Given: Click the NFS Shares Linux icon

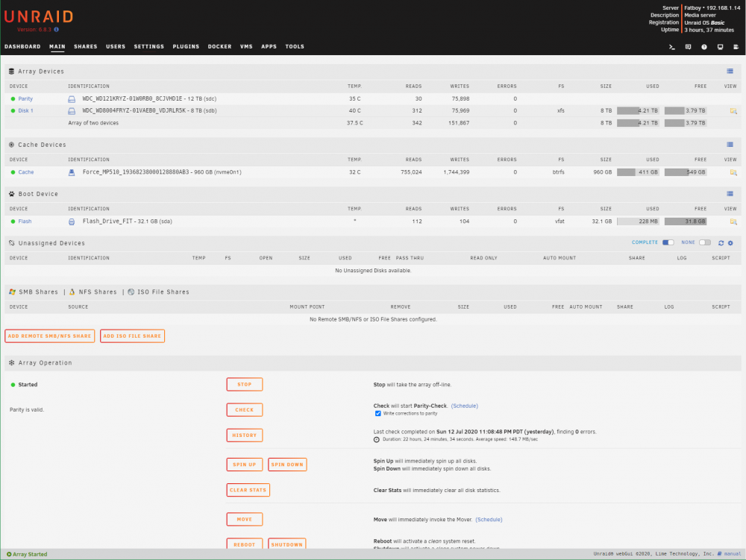Looking at the screenshot, I should tap(72, 292).
